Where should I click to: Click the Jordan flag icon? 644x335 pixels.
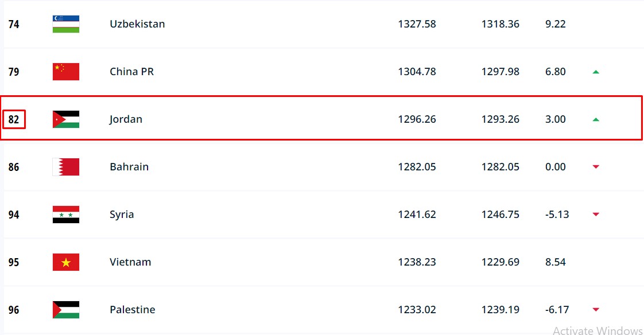(66, 119)
